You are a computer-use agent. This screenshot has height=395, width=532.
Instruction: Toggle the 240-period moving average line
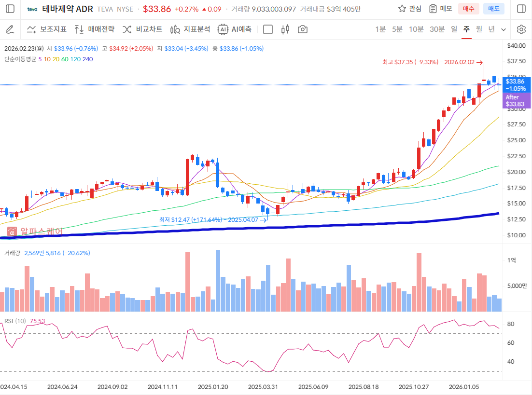(x=88, y=59)
